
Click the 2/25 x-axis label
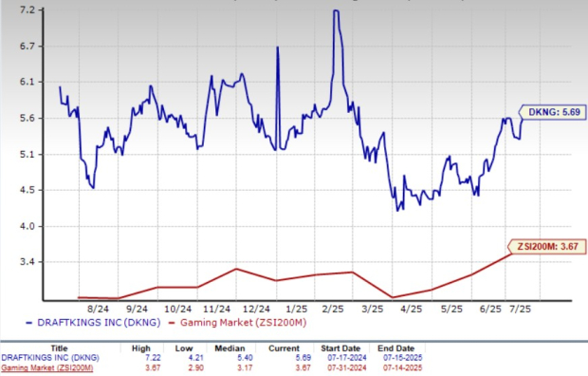pos(333,310)
